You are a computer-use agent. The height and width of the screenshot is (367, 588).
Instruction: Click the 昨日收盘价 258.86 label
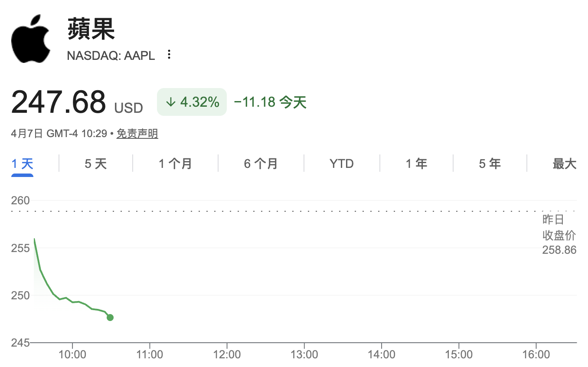[559, 235]
